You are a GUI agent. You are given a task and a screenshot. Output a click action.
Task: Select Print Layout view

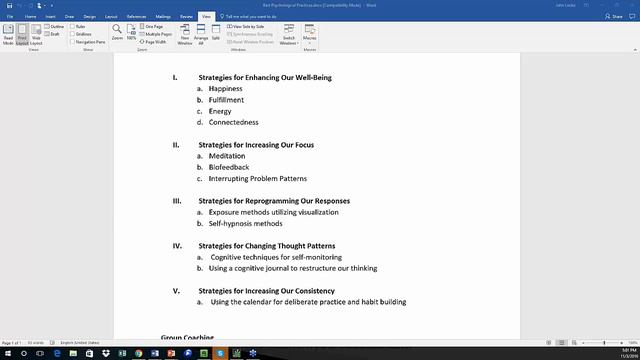pos(22,34)
